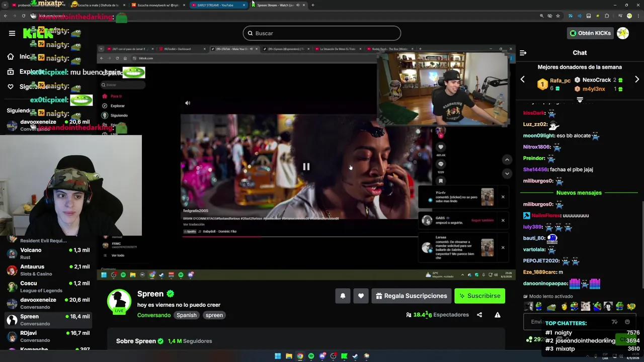Click the stream title text
The width and height of the screenshot is (644, 362).
click(x=179, y=305)
